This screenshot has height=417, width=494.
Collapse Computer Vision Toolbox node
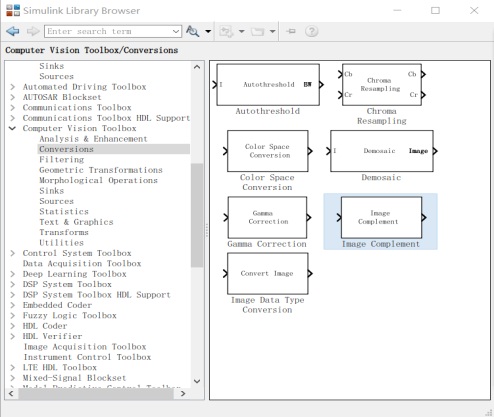(x=12, y=128)
